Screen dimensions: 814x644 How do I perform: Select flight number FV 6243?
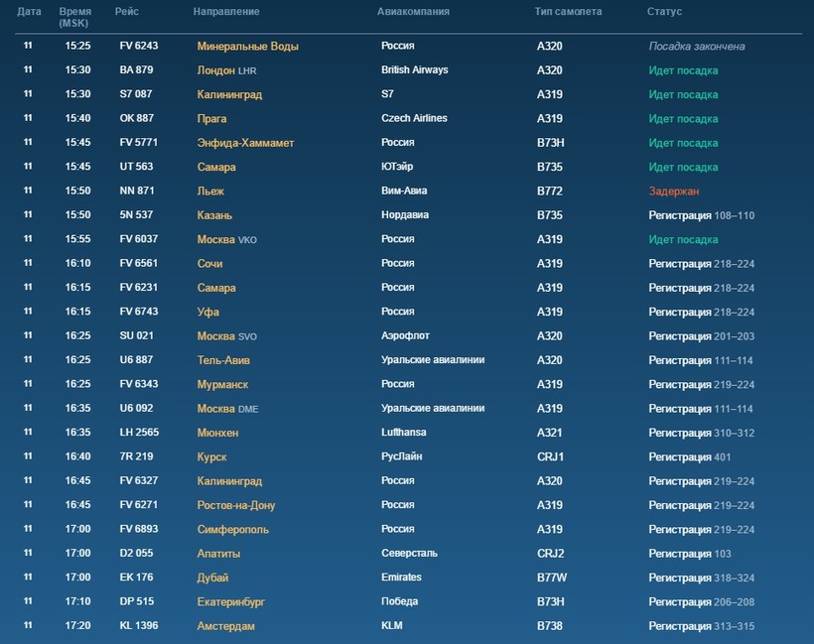coord(138,47)
